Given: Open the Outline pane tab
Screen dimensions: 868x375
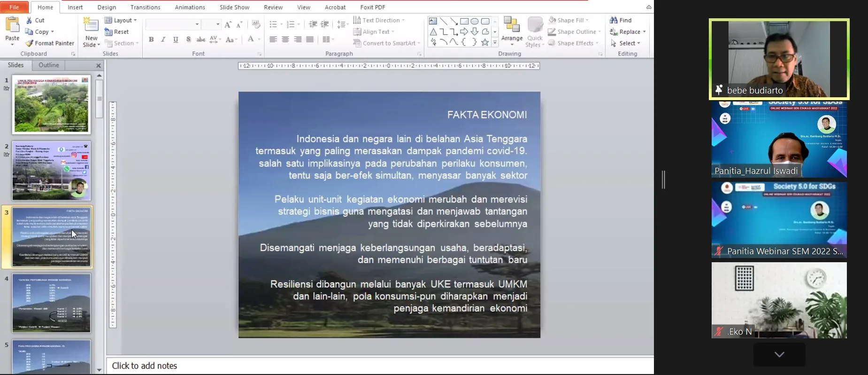Looking at the screenshot, I should [49, 65].
